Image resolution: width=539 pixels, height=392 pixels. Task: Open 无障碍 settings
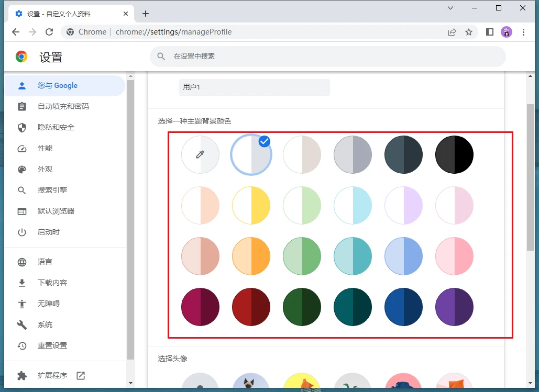coord(64,304)
